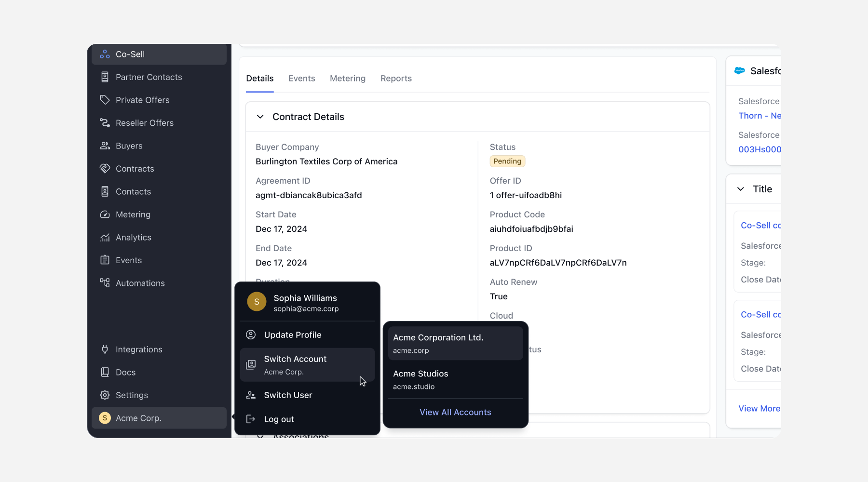Open the 003Hs000 Salesforce link
Screen dimensions: 868x482
pyautogui.click(x=760, y=149)
